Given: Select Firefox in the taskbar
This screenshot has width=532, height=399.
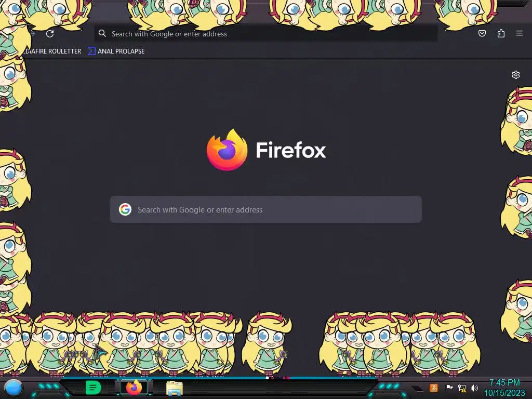Looking at the screenshot, I should click(134, 388).
